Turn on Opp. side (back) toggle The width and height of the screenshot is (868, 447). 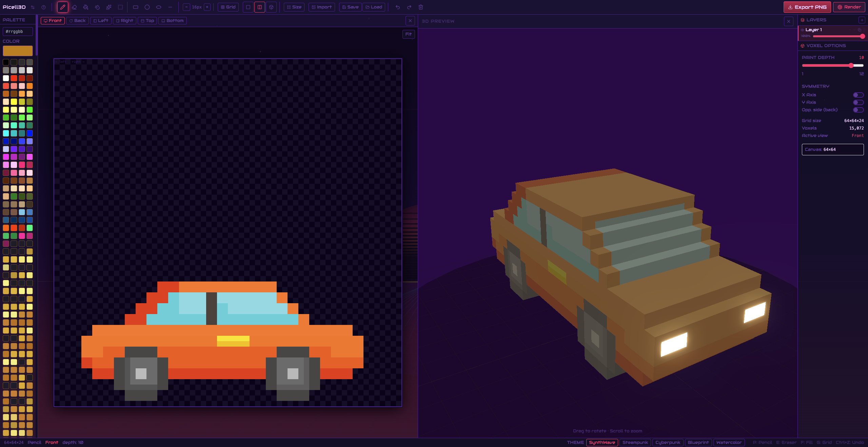click(858, 110)
